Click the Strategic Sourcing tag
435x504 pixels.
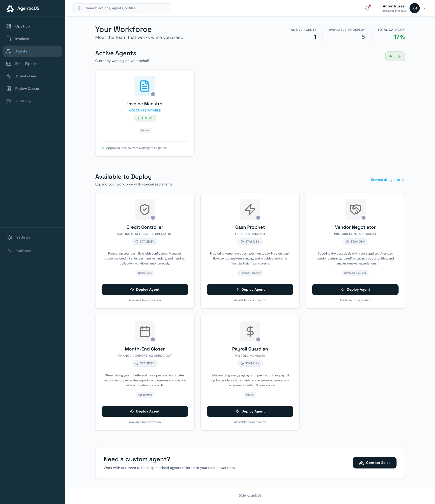pos(355,273)
